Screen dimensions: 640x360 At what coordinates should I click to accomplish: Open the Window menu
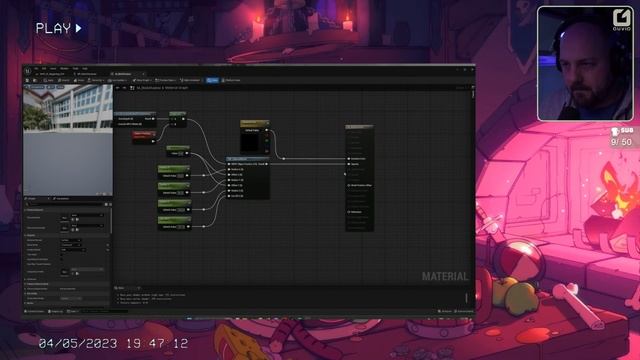click(64, 69)
